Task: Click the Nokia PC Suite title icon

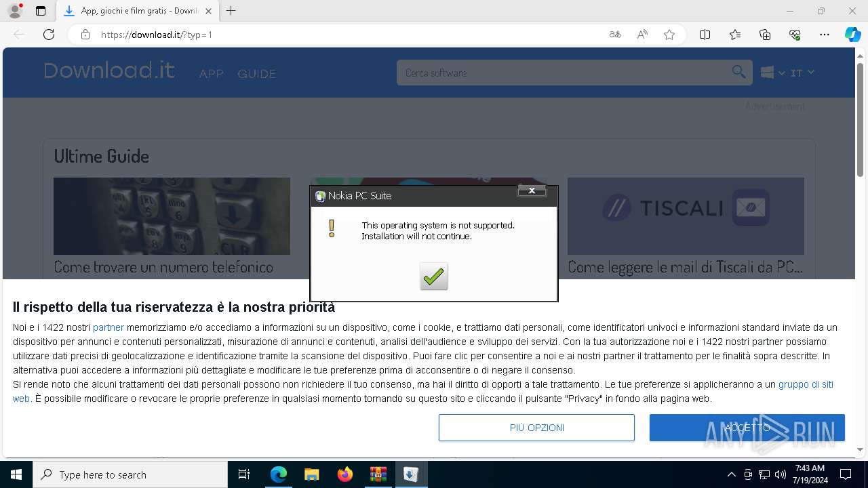Action: [320, 196]
